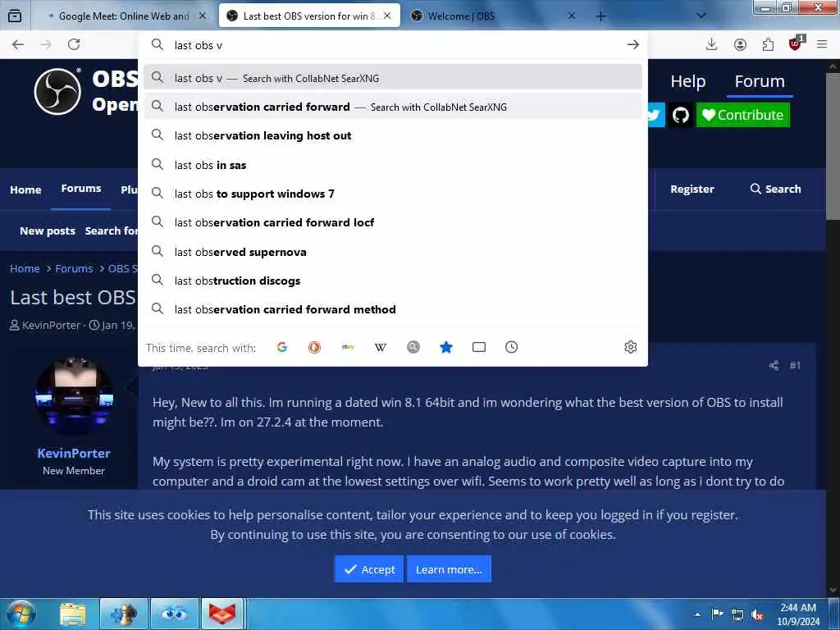Open KevinPorter profile name link
840x630 pixels.
(74, 453)
